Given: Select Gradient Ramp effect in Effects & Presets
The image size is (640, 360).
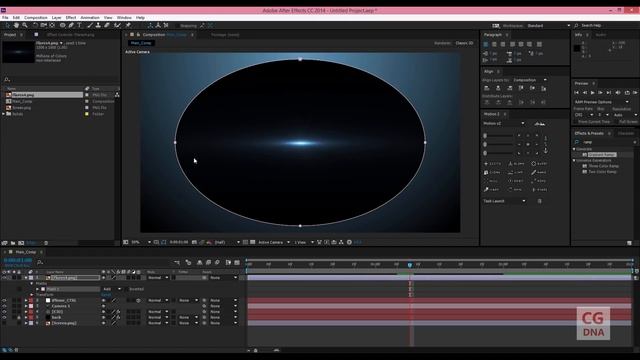Looking at the screenshot, I should 602,155.
